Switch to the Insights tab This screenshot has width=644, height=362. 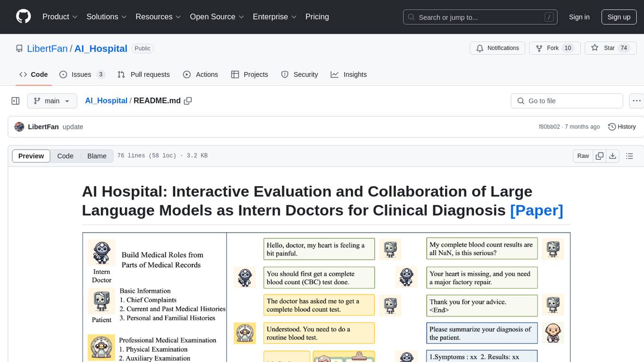pos(349,74)
